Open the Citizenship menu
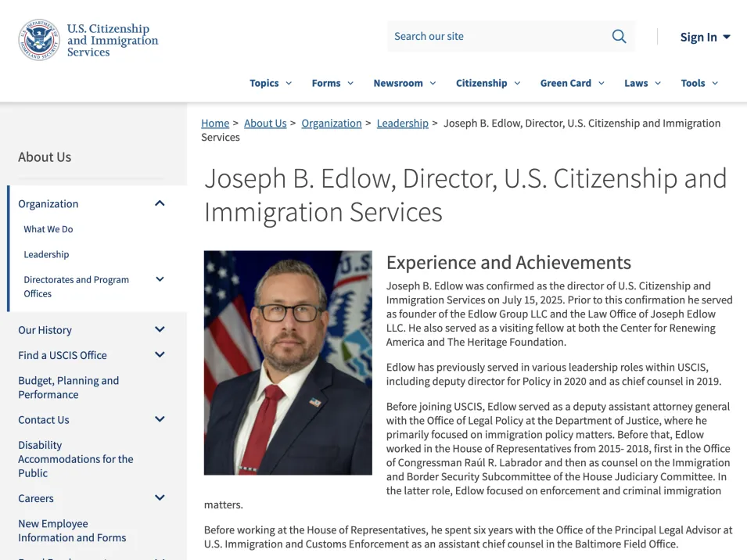The width and height of the screenshot is (747, 560). 488,84
